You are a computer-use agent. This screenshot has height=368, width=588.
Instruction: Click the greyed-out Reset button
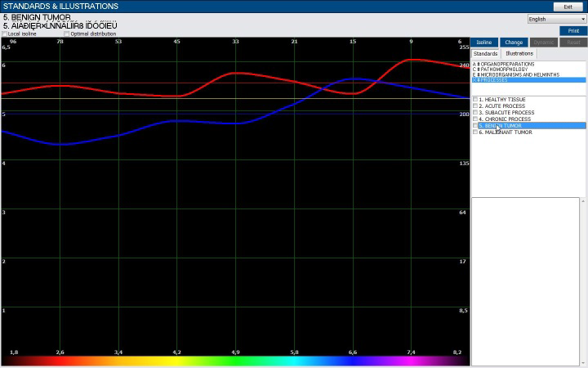[x=573, y=42]
